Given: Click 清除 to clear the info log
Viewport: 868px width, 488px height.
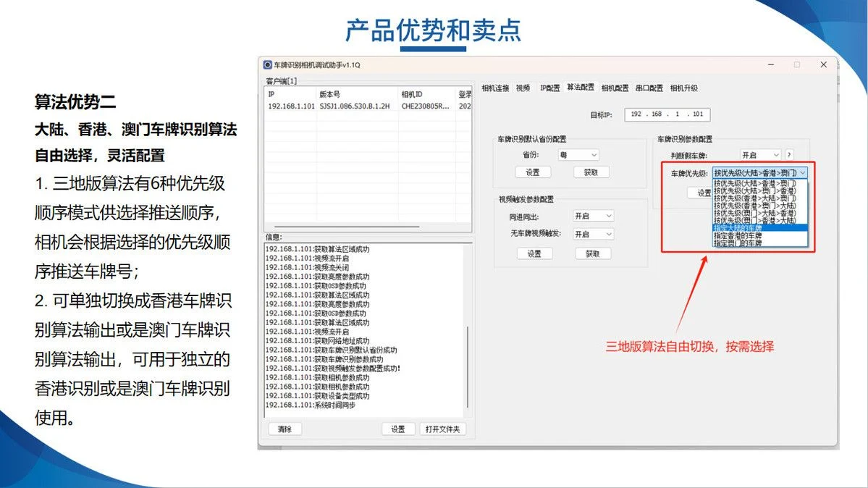Looking at the screenshot, I should point(285,429).
